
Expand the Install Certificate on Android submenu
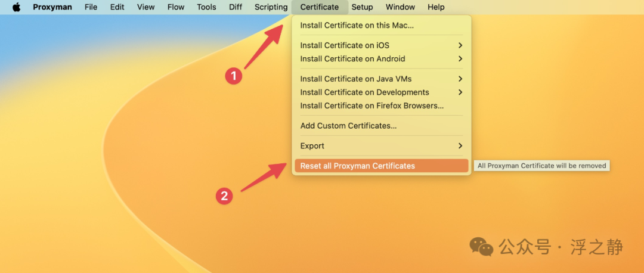point(382,58)
